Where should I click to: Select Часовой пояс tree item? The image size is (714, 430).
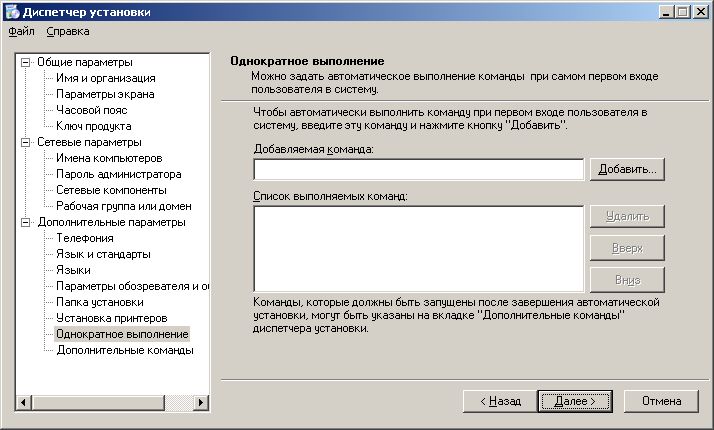(93, 110)
